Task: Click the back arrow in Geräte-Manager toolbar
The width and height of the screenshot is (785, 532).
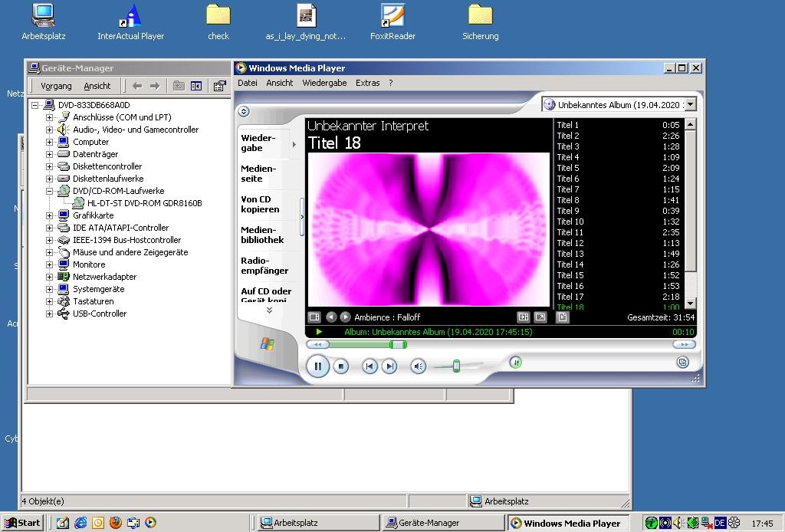Action: [x=137, y=86]
